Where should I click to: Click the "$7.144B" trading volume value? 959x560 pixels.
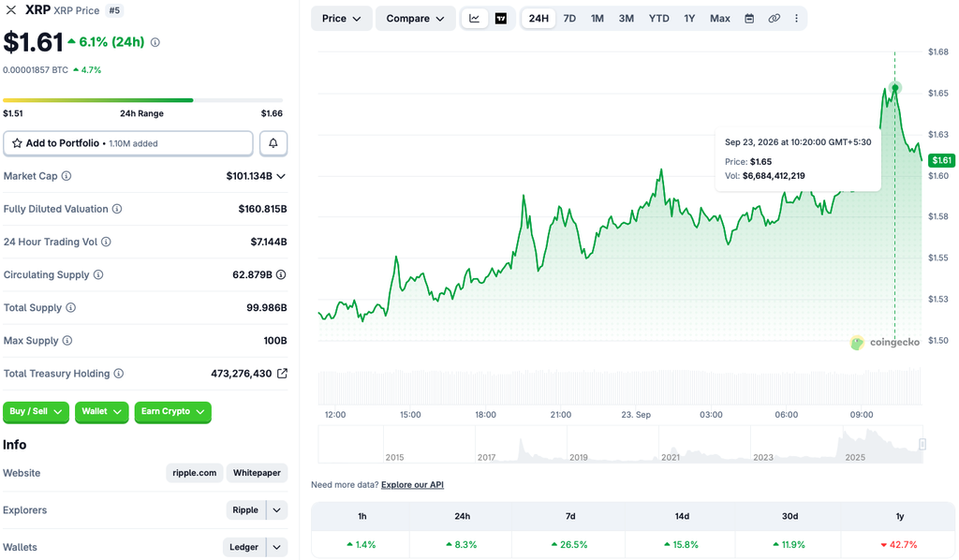(269, 243)
